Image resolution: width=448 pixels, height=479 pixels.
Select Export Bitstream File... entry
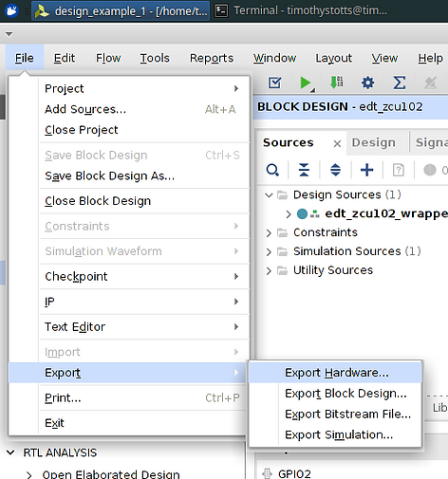tap(335, 414)
